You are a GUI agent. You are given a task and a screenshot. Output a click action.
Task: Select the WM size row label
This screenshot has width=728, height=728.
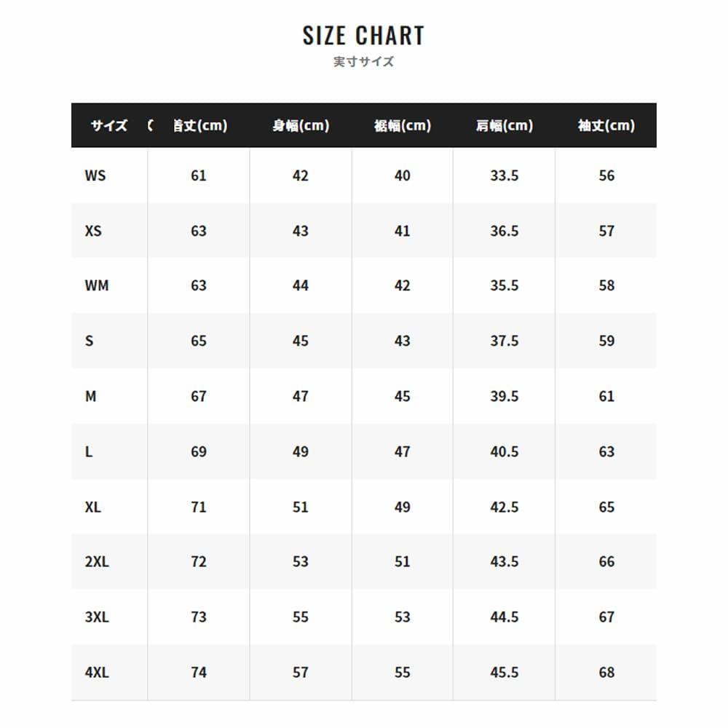(97, 285)
